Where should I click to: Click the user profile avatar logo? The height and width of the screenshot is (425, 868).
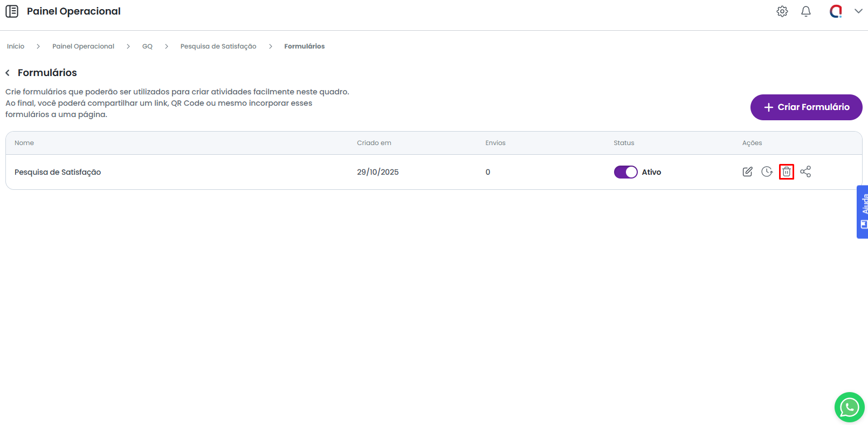pyautogui.click(x=836, y=11)
